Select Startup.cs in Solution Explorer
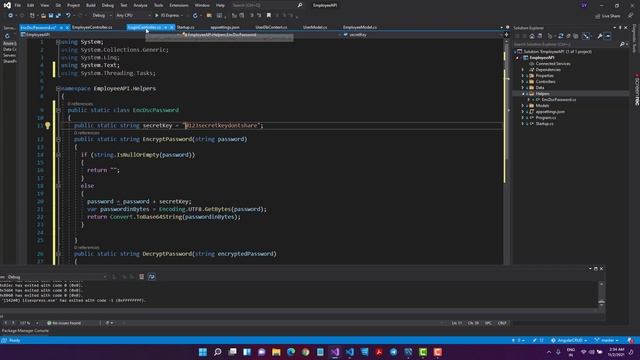This screenshot has height=360, width=640. (545, 124)
